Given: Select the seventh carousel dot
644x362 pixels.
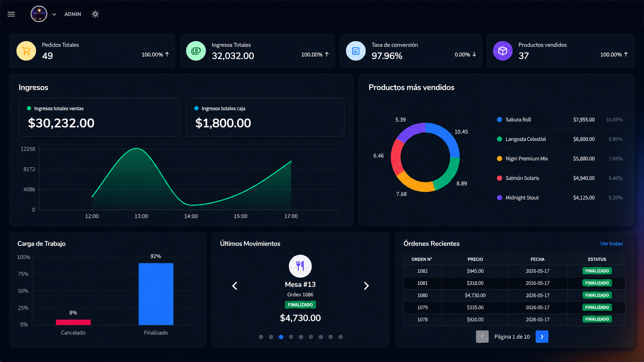Looking at the screenshot, I should click(321, 337).
